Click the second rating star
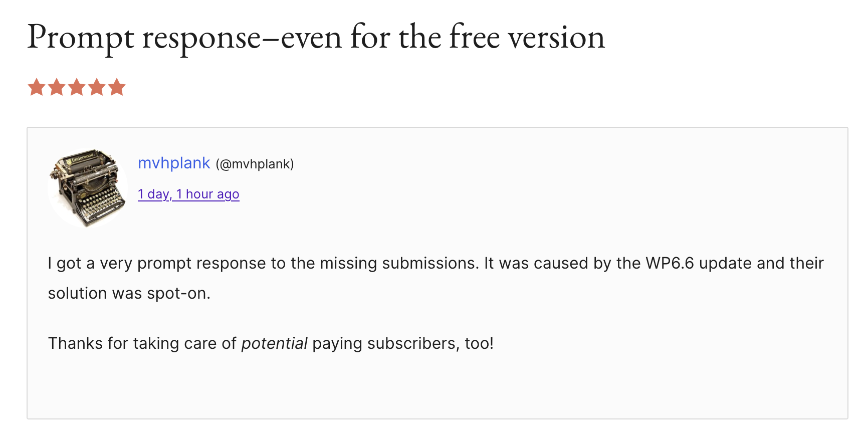 tap(57, 88)
